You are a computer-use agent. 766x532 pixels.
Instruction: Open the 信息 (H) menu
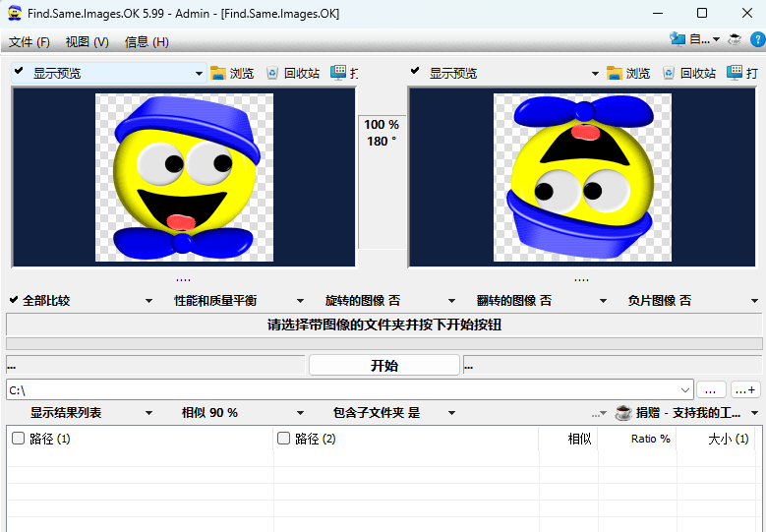(x=147, y=42)
